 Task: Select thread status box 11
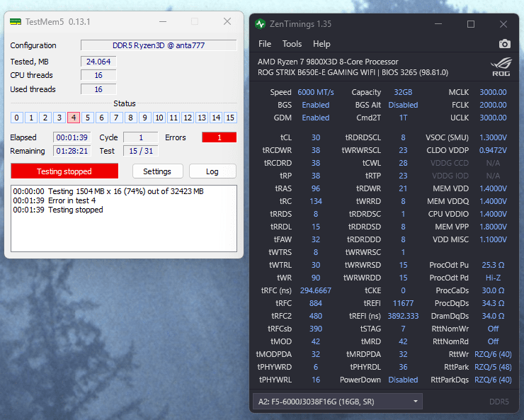(173, 118)
